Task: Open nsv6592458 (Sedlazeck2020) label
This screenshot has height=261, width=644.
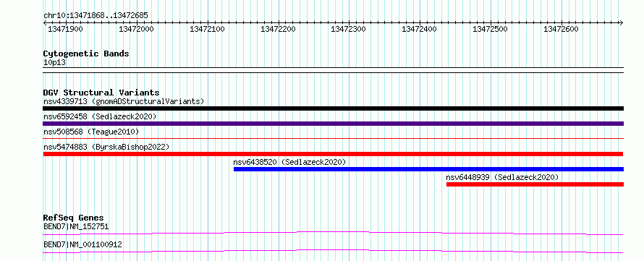Action: click(x=100, y=116)
